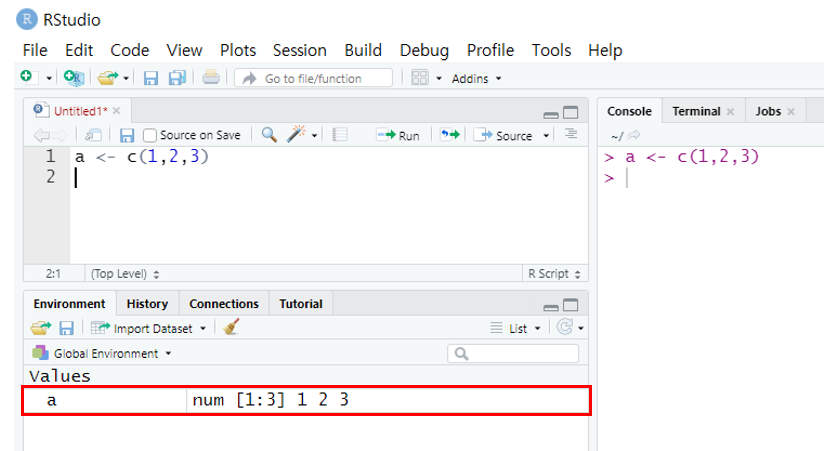Switch to the History tab
The height and width of the screenshot is (451, 837).
coord(147,304)
